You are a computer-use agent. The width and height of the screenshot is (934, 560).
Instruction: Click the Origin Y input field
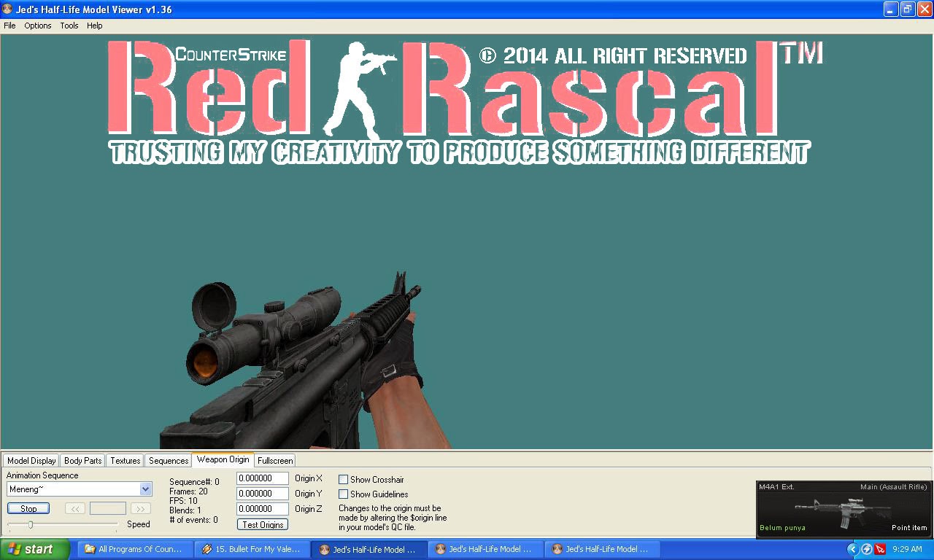(x=263, y=494)
